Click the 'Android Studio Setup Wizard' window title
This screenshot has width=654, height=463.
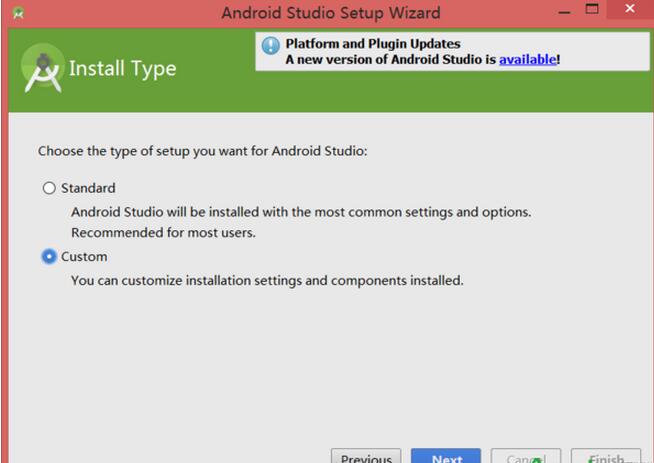[x=331, y=13]
